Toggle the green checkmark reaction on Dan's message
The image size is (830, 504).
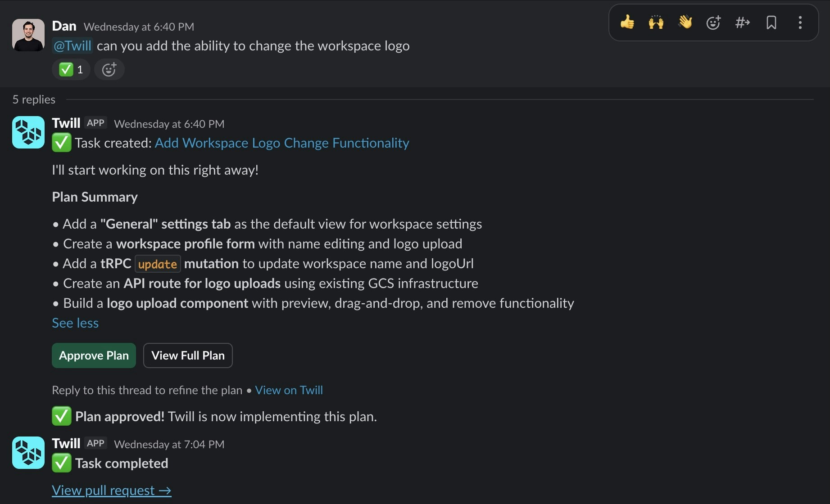pos(70,69)
